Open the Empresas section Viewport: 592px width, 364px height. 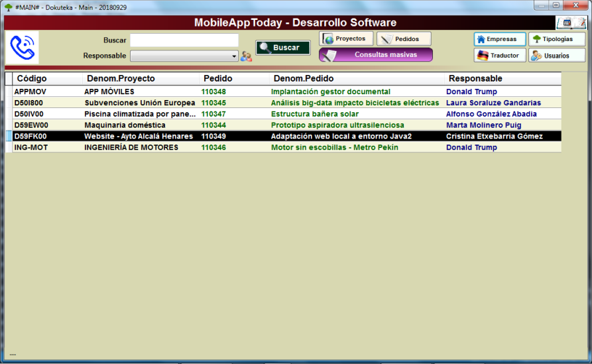coord(500,39)
